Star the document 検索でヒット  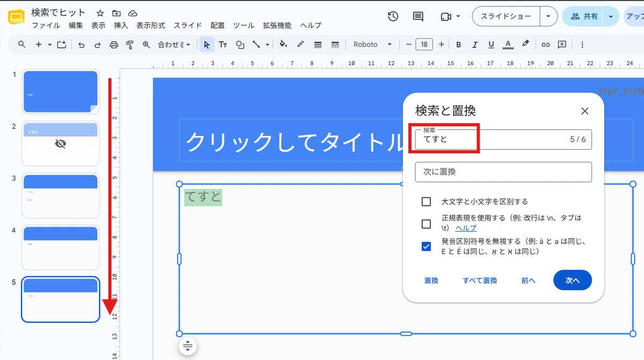point(100,13)
